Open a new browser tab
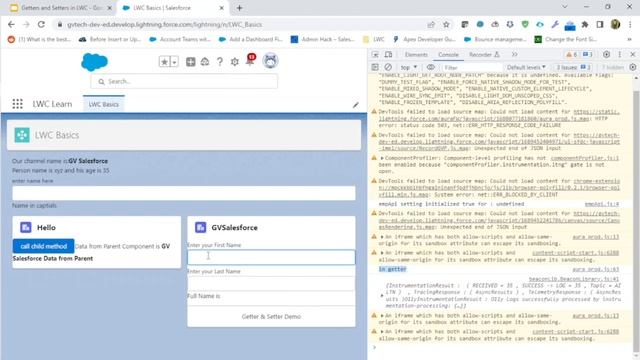 (239, 8)
